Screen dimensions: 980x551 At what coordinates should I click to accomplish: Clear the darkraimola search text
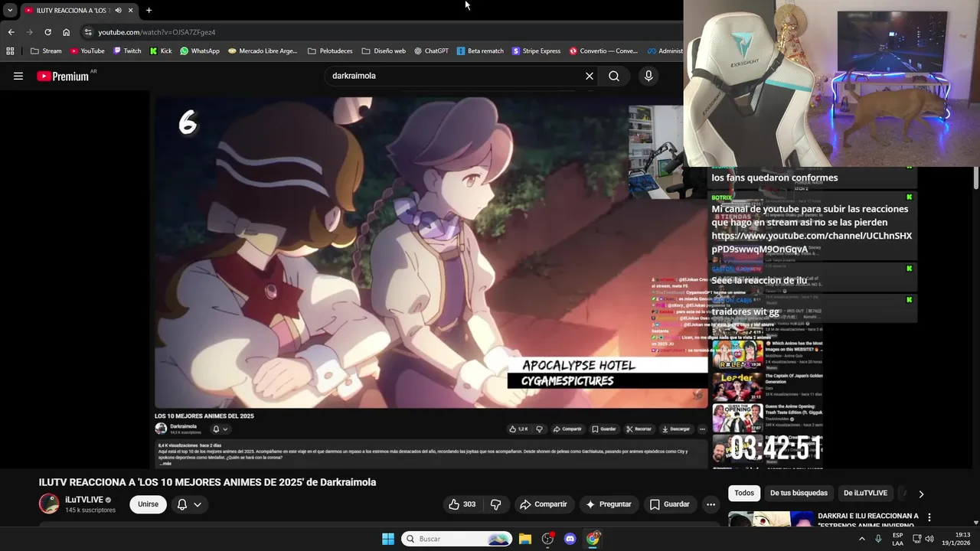point(590,76)
